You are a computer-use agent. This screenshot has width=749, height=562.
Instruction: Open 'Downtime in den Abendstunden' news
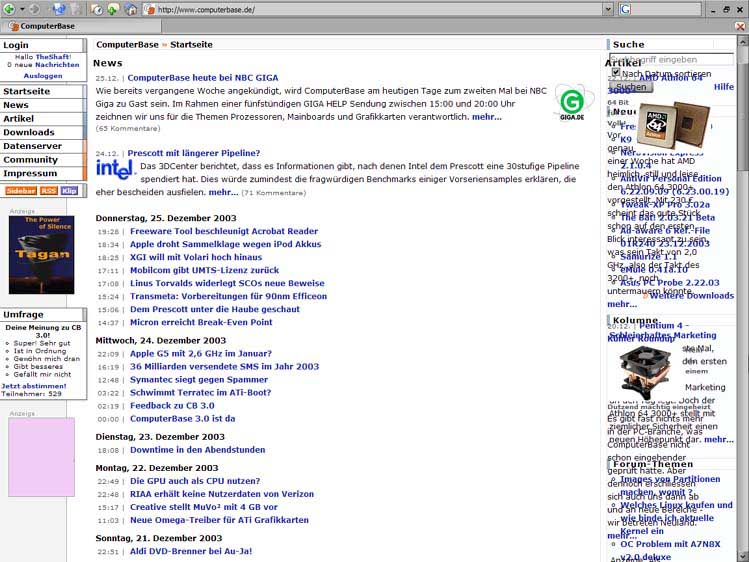click(197, 450)
